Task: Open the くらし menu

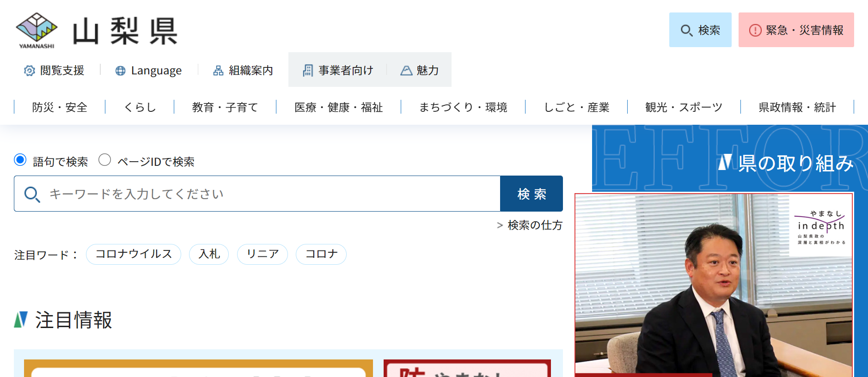Action: click(140, 107)
